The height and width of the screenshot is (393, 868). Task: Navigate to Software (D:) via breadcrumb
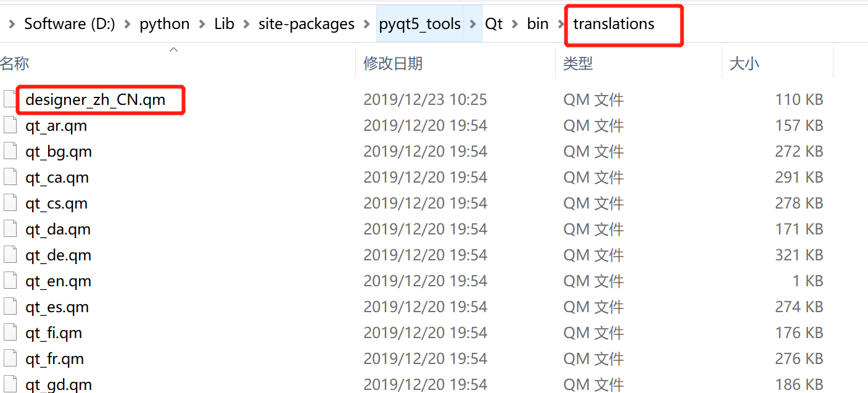click(x=69, y=23)
